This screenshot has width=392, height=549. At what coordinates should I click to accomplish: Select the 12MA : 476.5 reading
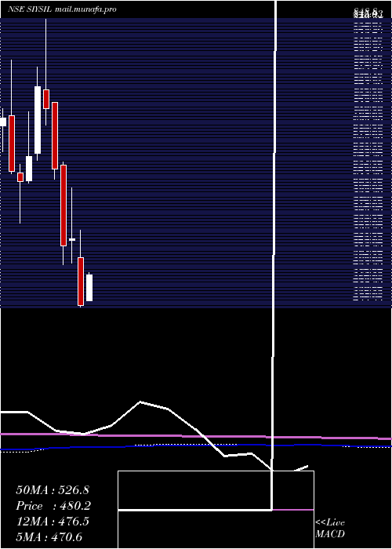(x=53, y=522)
